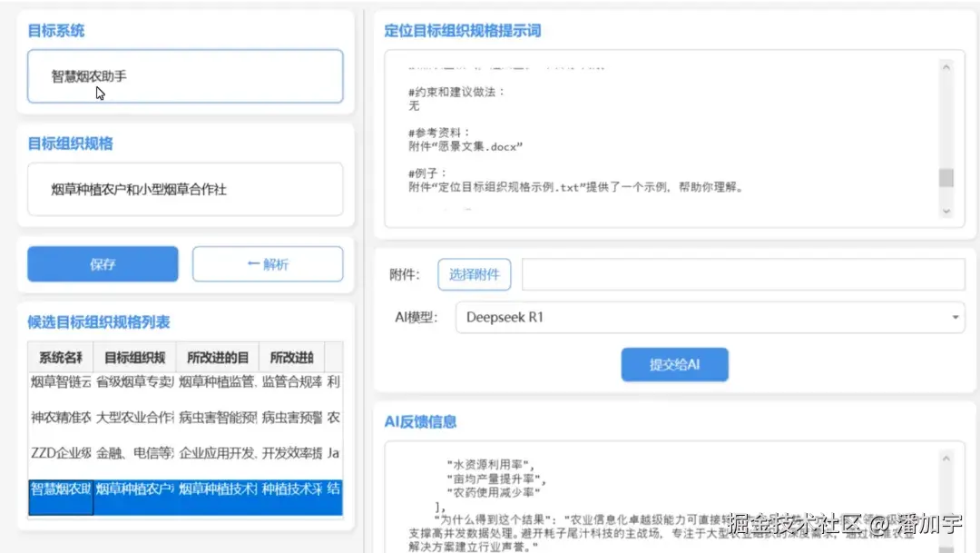This screenshot has width=980, height=553.
Task: Click the 选择附件 attachment picker button
Action: pos(474,273)
